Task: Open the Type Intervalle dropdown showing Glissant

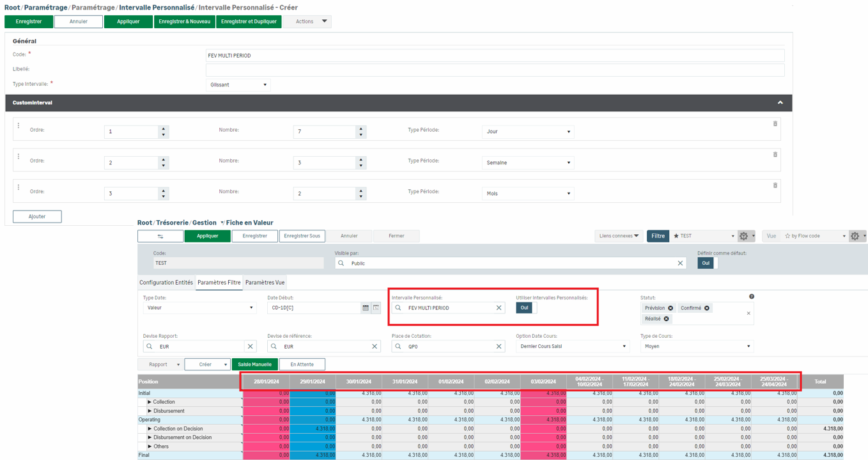Action: 238,84
